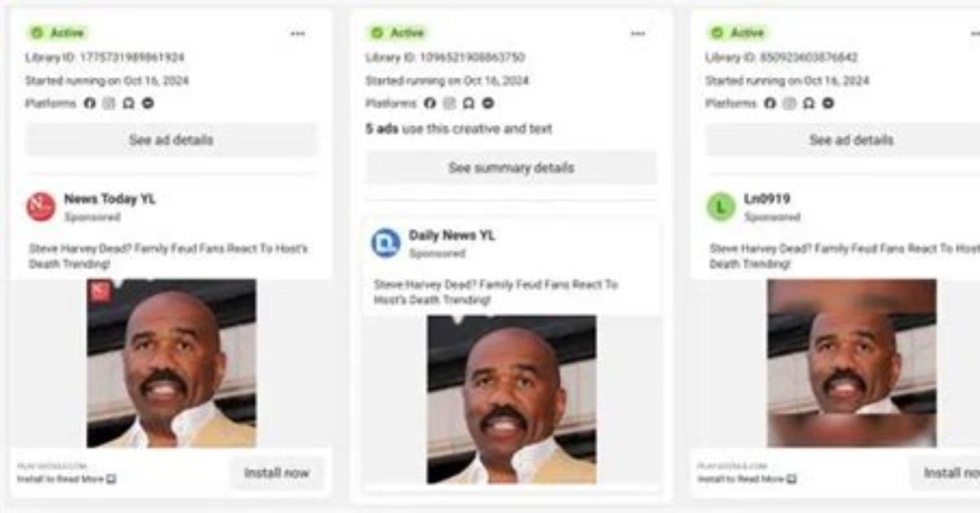
Task: Open the Daily News YL ad image
Action: tap(511, 399)
